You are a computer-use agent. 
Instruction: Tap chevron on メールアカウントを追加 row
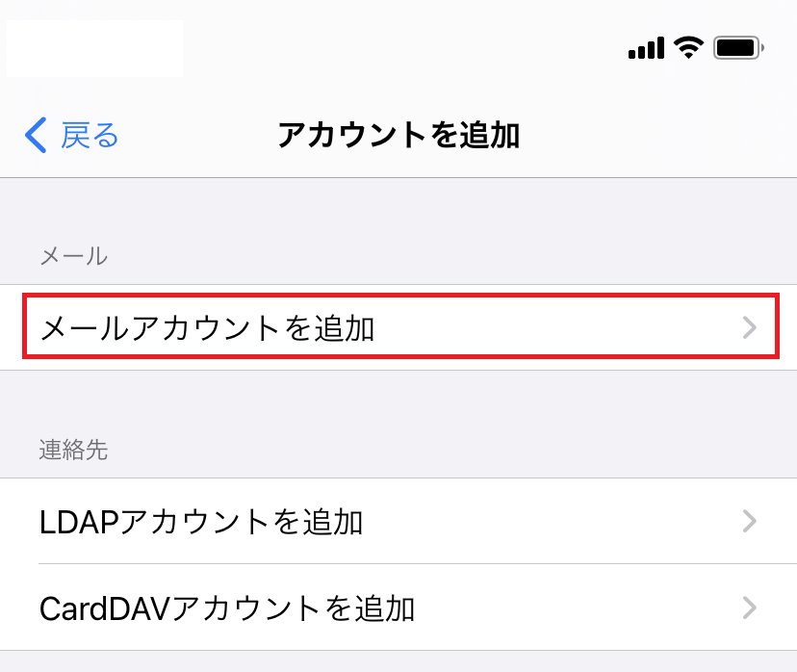(751, 328)
